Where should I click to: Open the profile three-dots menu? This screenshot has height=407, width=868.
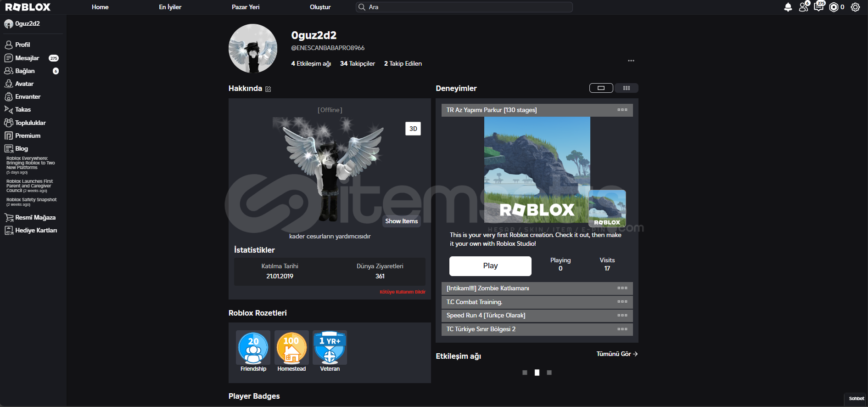pos(631,61)
